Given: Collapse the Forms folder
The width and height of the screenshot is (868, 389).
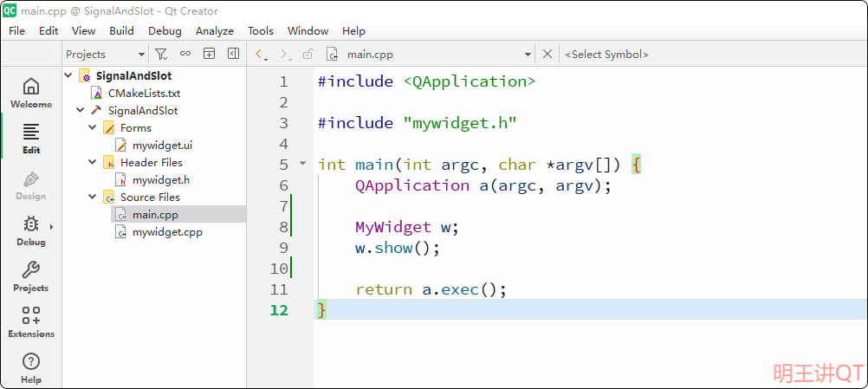Looking at the screenshot, I should point(93,128).
